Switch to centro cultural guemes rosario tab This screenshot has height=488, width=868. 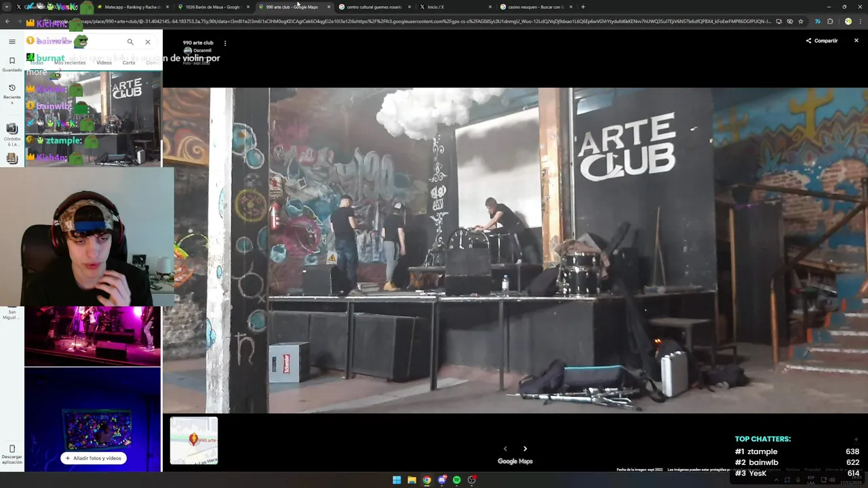click(x=374, y=7)
